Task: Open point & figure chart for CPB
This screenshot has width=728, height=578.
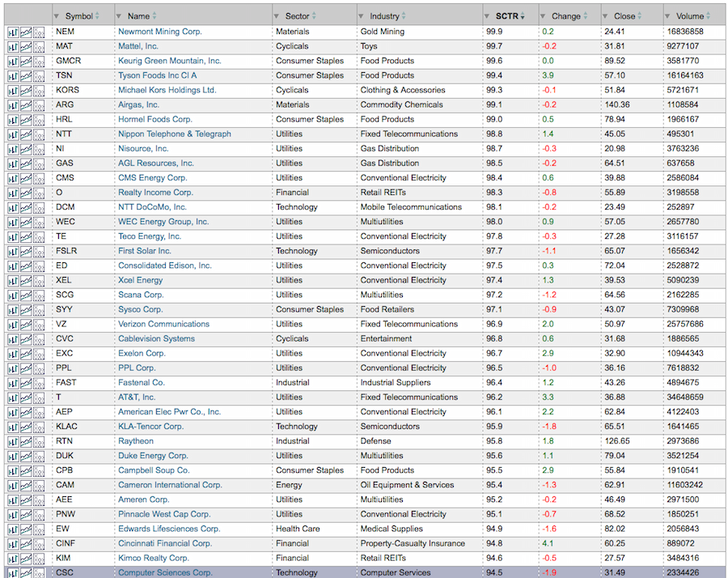Action: pyautogui.click(x=39, y=471)
